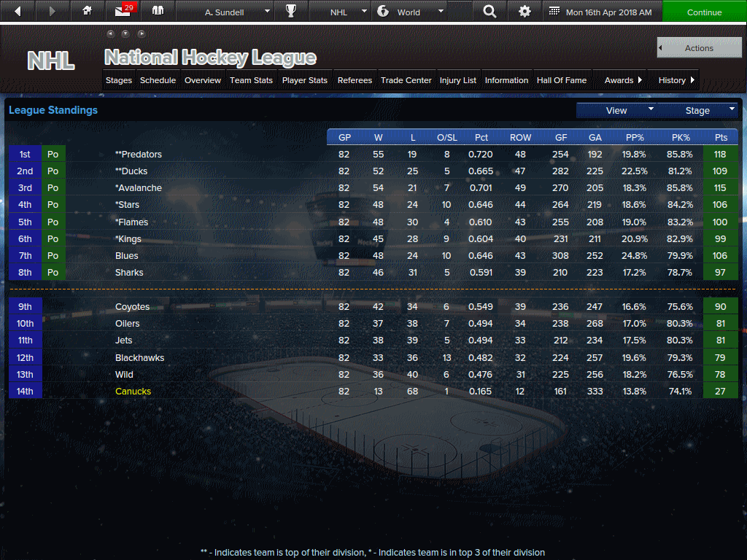The width and height of the screenshot is (747, 560).
Task: Go back using the left arrow icon
Action: pos(18,11)
